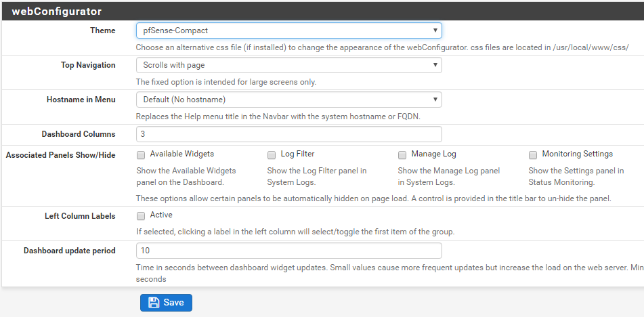Click the Left Column Labels label

(80, 216)
